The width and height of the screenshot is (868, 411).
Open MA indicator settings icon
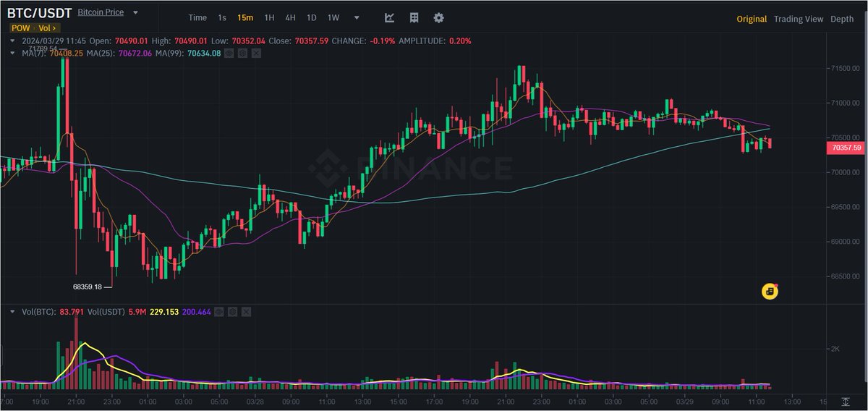(242, 52)
